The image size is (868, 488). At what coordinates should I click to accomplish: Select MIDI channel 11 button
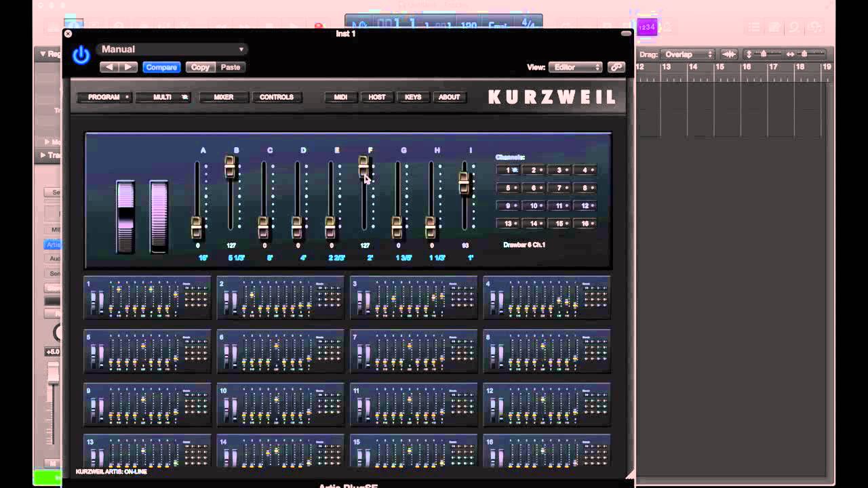[560, 205]
